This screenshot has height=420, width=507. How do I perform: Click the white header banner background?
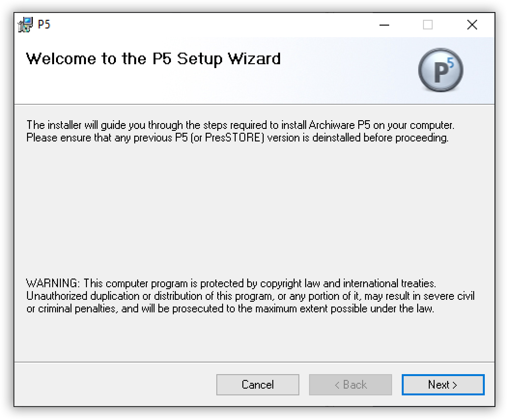tap(338, 82)
